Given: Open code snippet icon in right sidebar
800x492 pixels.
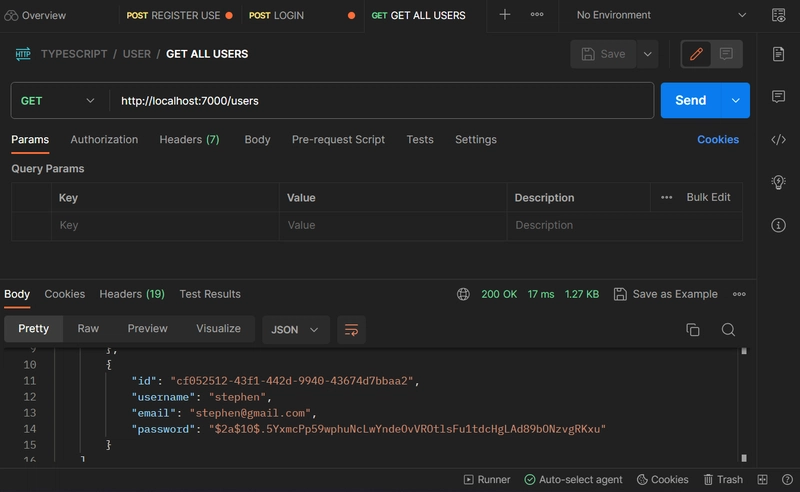Looking at the screenshot, I should click(778, 139).
